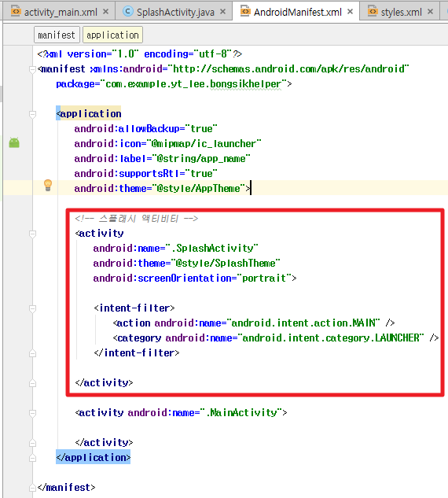The width and height of the screenshot is (448, 498).
Task: Click the fold marker at closing manifest tag
Action: coord(32,488)
